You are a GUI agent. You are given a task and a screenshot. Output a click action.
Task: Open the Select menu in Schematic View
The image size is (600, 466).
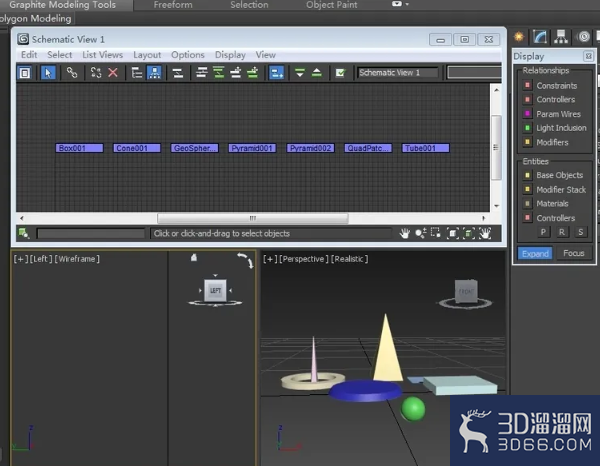coord(60,55)
